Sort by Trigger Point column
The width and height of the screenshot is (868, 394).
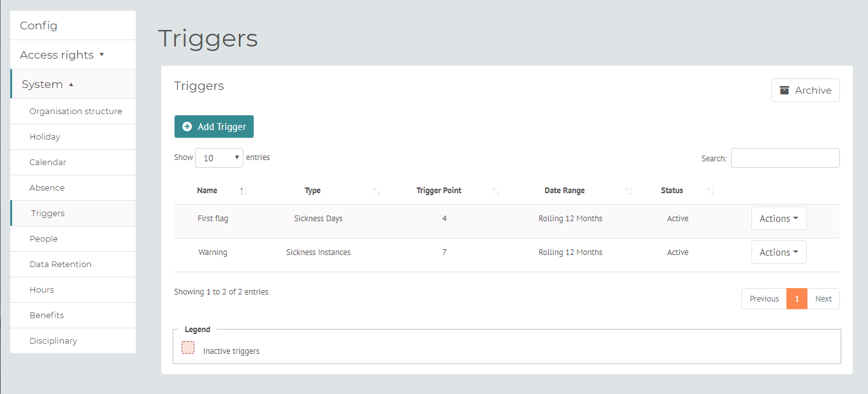click(445, 191)
